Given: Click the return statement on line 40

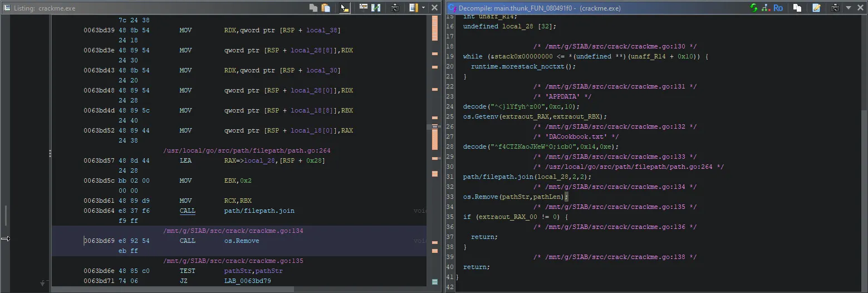Looking at the screenshot, I should (476, 267).
